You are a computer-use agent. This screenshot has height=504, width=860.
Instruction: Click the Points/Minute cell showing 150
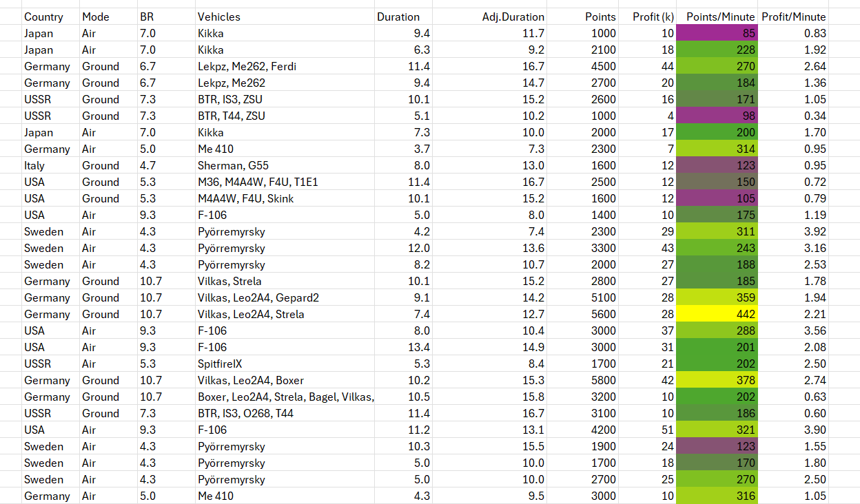click(x=717, y=182)
